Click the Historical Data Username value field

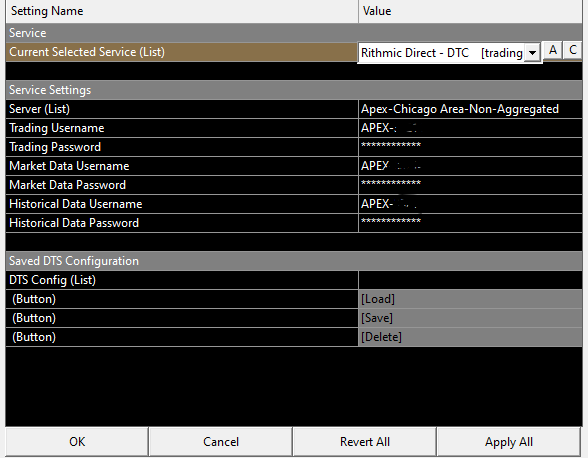point(470,204)
